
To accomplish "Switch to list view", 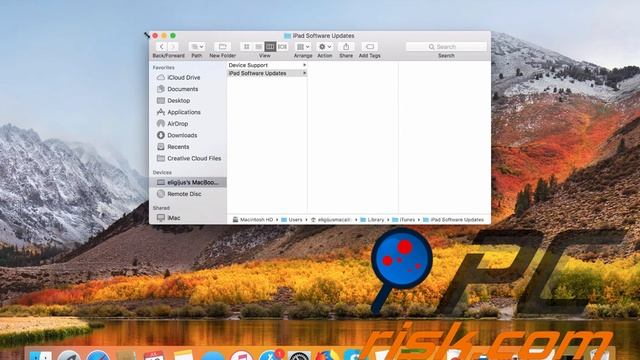I will click(258, 47).
